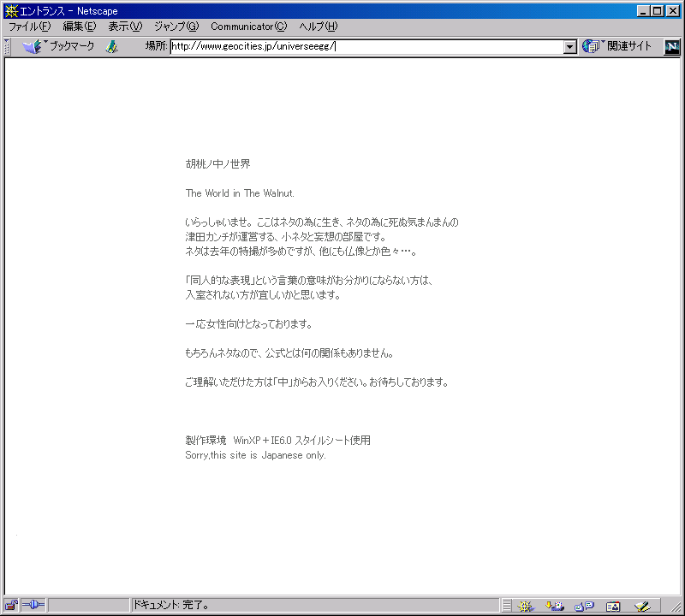
Task: Click the online/offline connection plug icon
Action: pos(33,605)
